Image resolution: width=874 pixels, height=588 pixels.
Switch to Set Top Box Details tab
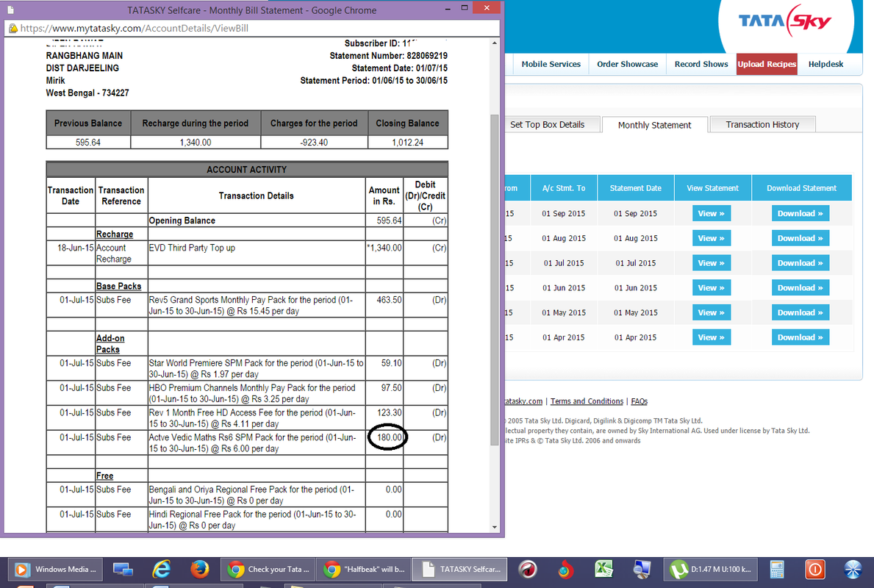[x=548, y=125]
